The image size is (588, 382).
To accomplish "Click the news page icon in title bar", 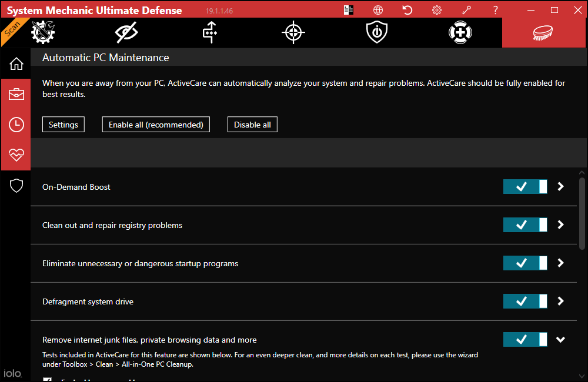I will click(348, 10).
